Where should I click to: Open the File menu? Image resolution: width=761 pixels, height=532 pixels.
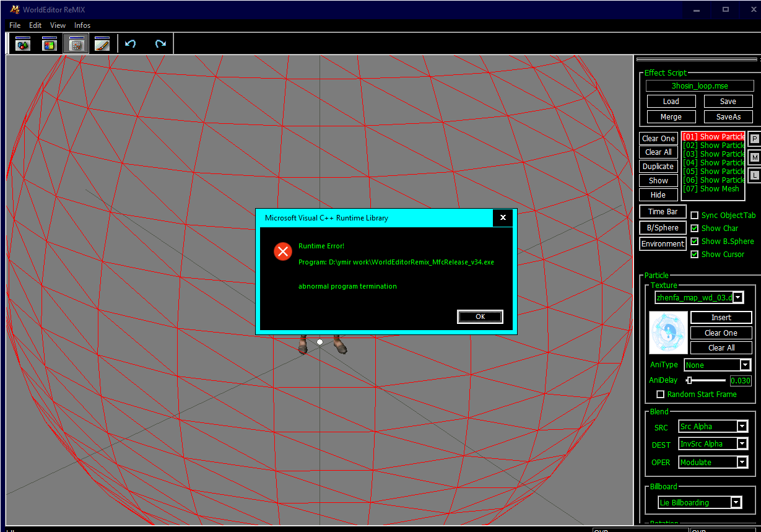coord(15,25)
